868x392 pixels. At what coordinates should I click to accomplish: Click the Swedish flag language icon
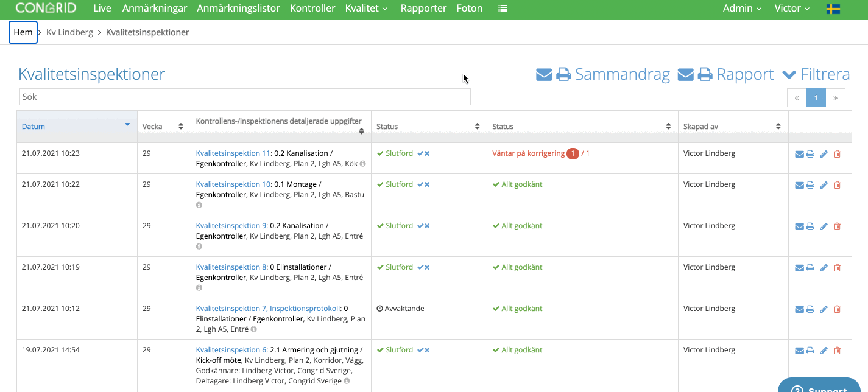[x=833, y=9]
